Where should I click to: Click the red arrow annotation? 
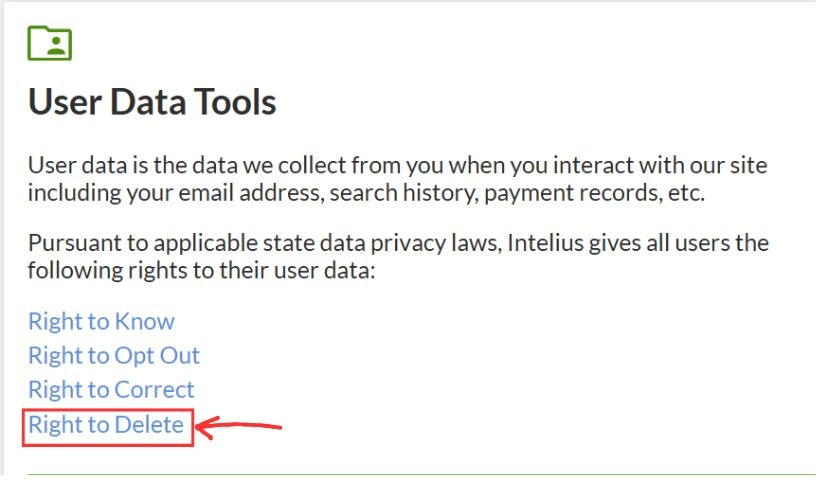pyautogui.click(x=240, y=428)
